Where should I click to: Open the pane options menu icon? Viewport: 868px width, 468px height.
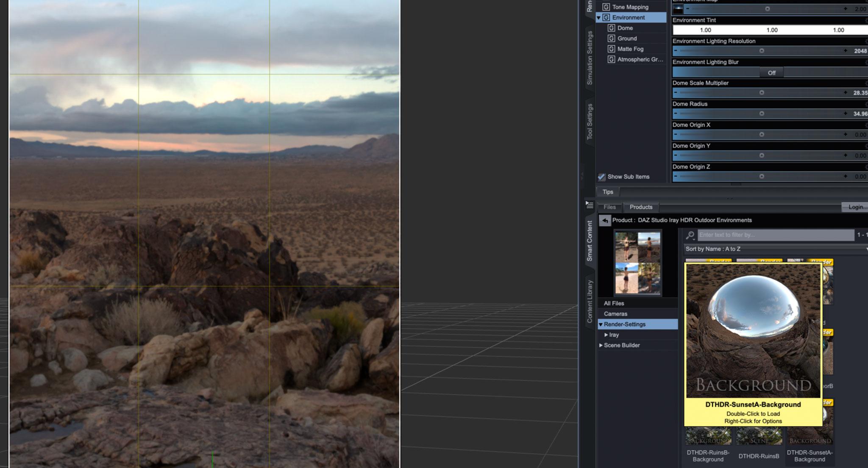[590, 205]
